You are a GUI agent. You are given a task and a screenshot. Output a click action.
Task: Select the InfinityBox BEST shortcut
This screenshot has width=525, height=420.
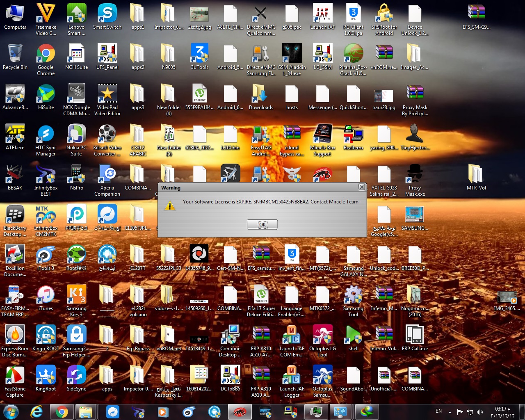coord(46,180)
